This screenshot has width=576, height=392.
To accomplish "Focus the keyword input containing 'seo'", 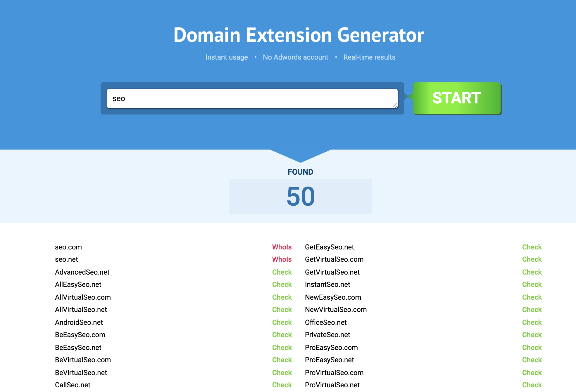I will click(x=252, y=98).
